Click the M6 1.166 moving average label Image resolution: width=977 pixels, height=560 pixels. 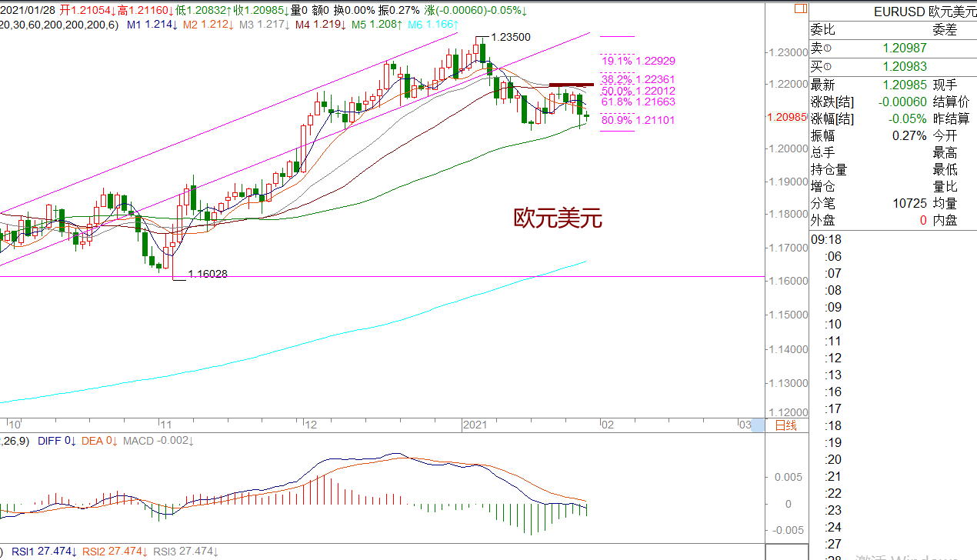pos(433,25)
